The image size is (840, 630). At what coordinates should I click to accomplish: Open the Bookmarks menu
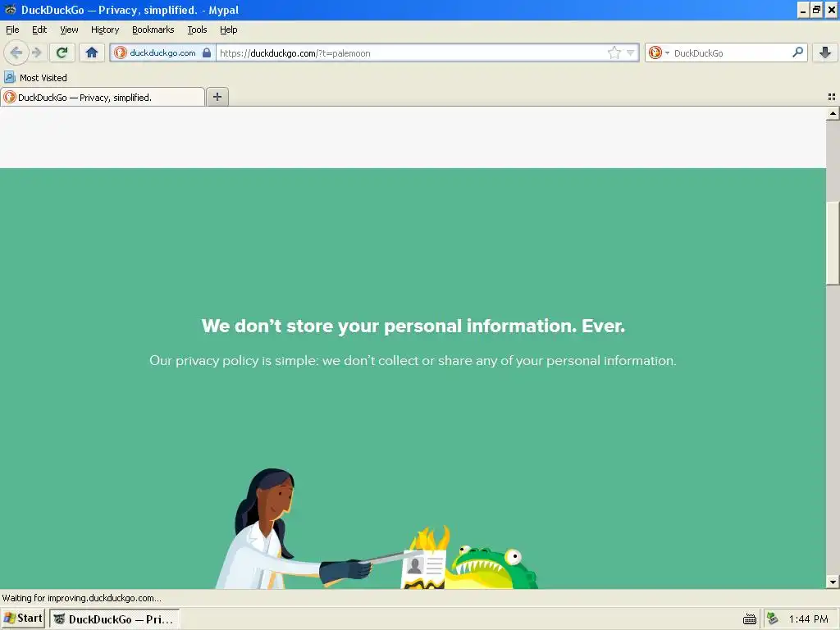153,30
